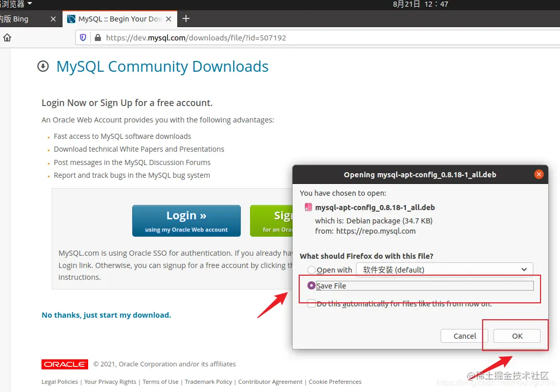Click Login using my Oracle Web account
560x392 pixels.
pyautogui.click(x=186, y=221)
